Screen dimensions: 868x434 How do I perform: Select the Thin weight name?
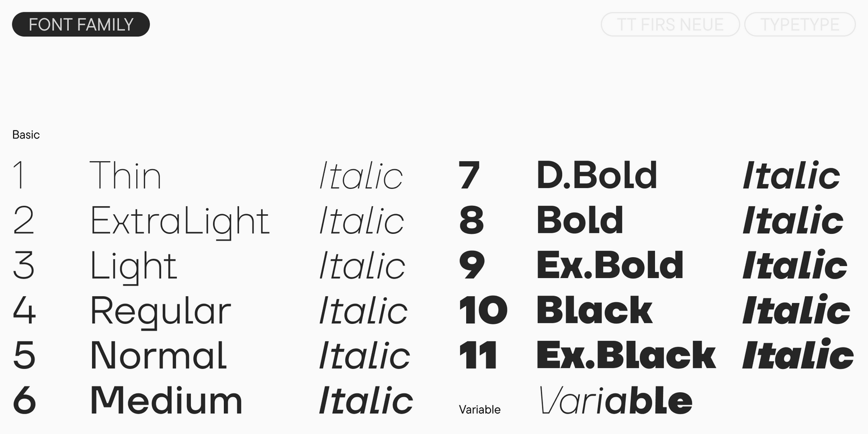[125, 175]
